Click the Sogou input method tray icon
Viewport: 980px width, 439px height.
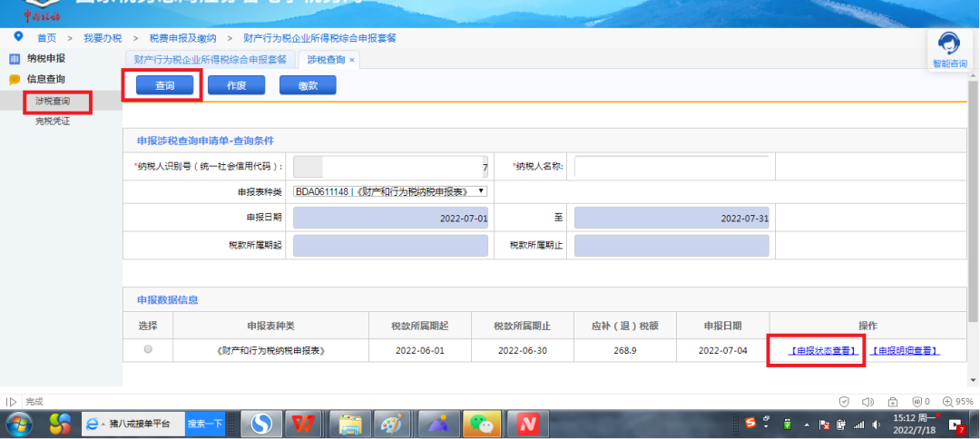(x=752, y=423)
